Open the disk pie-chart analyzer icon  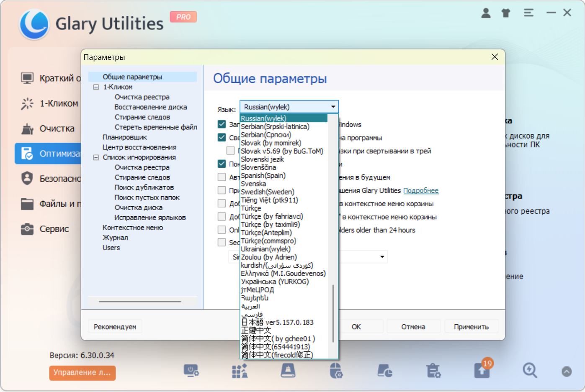point(385,371)
